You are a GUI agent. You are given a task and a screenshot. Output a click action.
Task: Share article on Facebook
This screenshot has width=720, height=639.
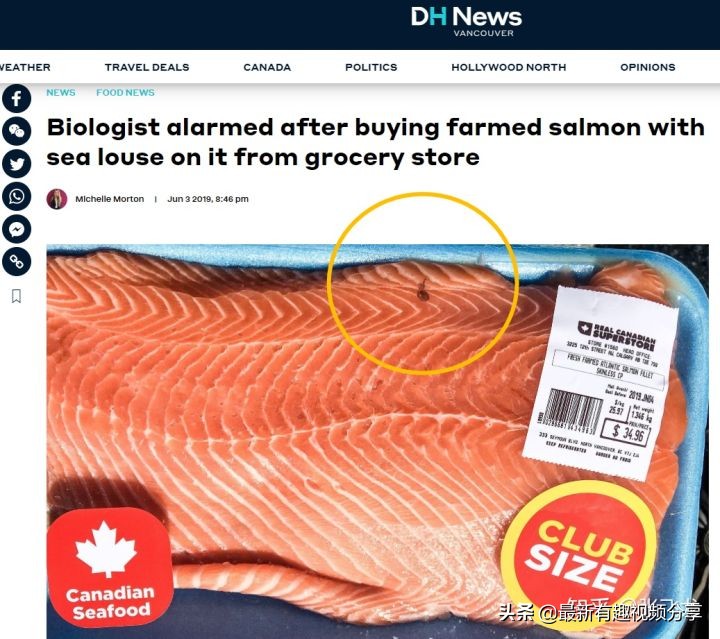coord(17,98)
